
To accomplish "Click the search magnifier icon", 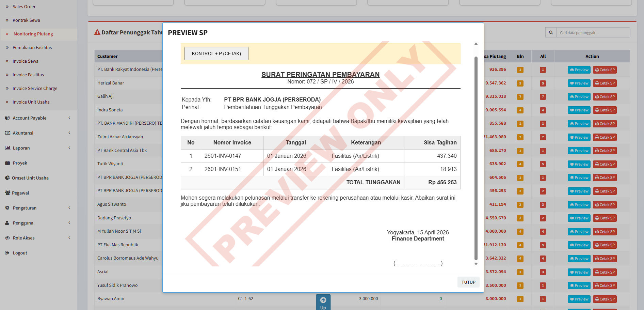I will pyautogui.click(x=551, y=33).
